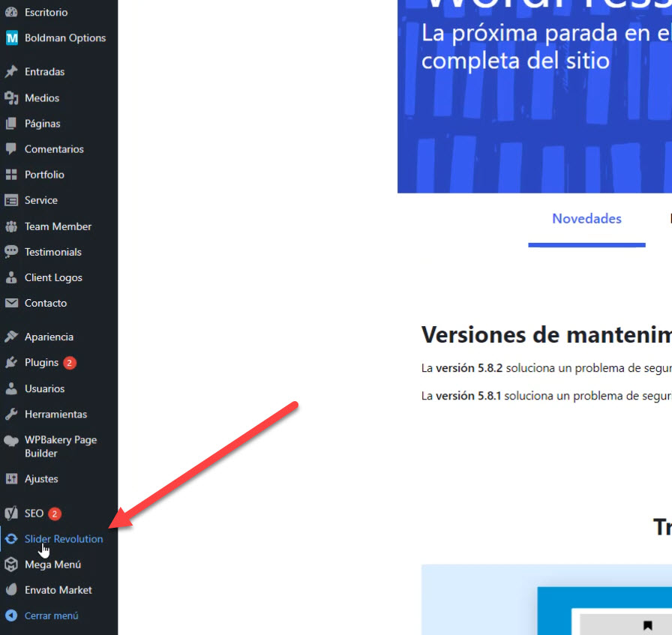This screenshot has width=672, height=635.
Task: Click the Envato Market leaf icon
Action: (x=11, y=590)
